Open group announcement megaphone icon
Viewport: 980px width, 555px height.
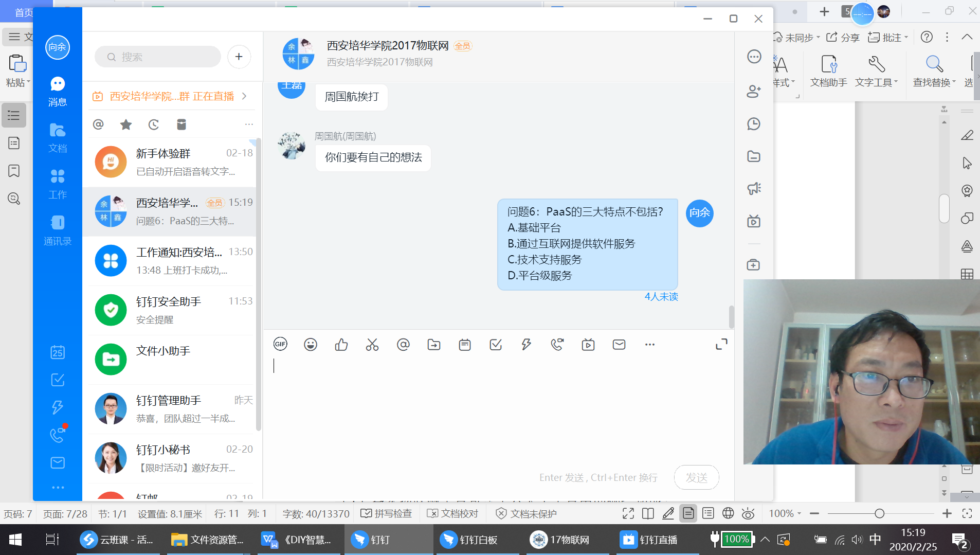(x=754, y=188)
